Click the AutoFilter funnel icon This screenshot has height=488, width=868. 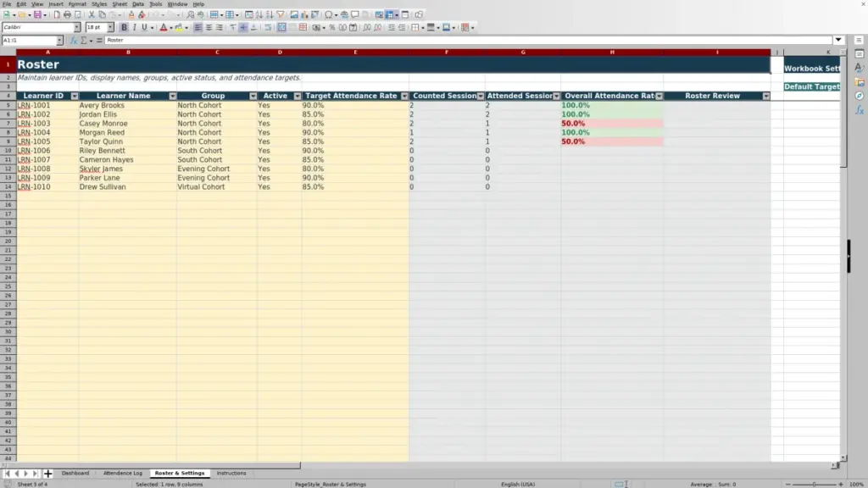pyautogui.click(x=280, y=14)
